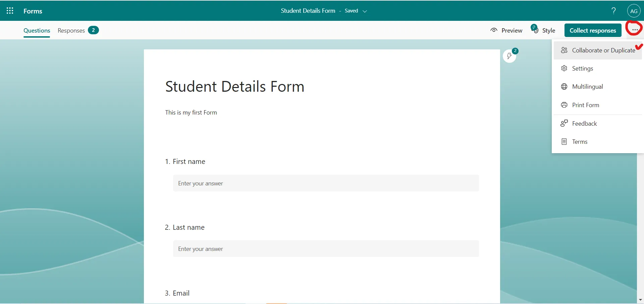Switch to the Responses tab

[71, 30]
